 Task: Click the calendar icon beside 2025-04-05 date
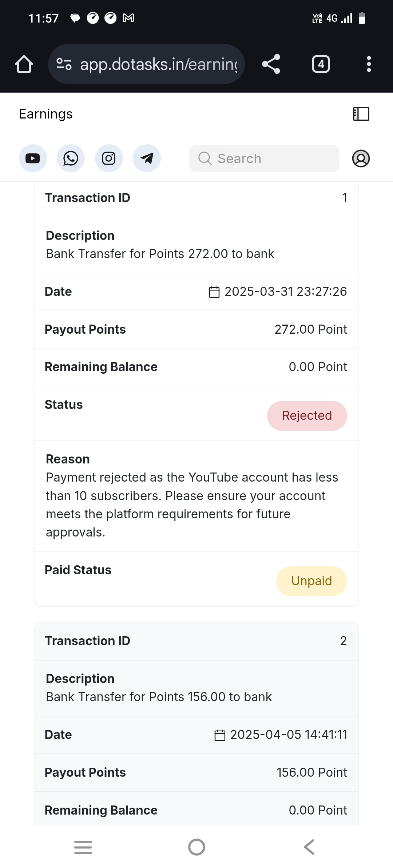tap(220, 735)
